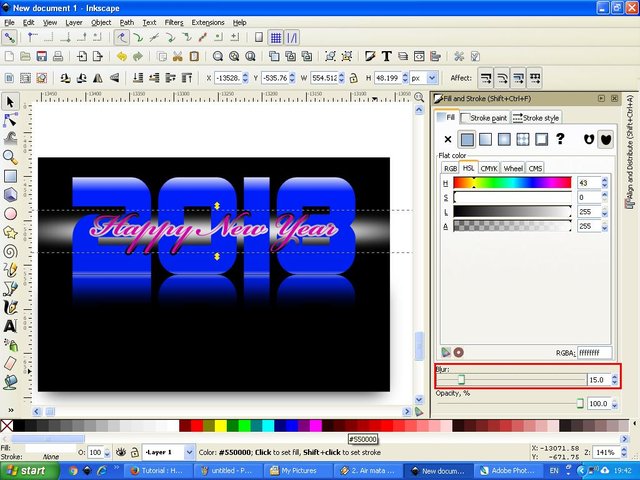This screenshot has height=480, width=640.
Task: Select Linear gradient fill type
Action: coord(485,140)
